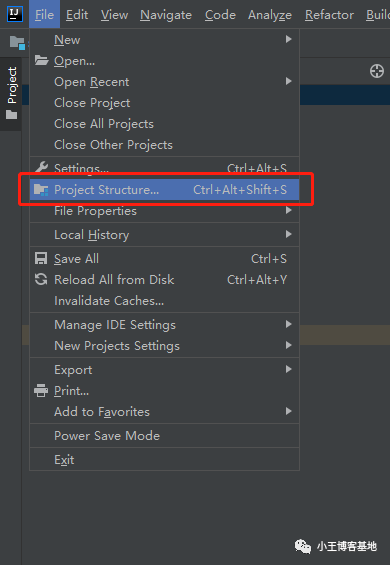This screenshot has width=390, height=565.
Task: Click the floppy disk Save All icon
Action: tap(41, 258)
